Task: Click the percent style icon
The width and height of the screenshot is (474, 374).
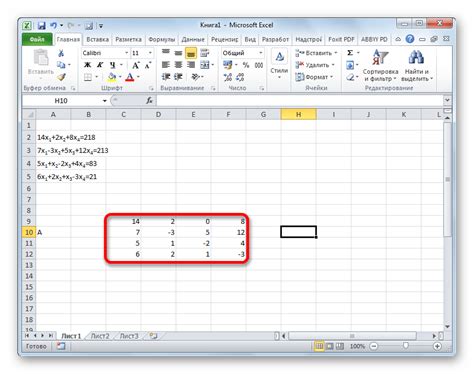Action: point(246,65)
